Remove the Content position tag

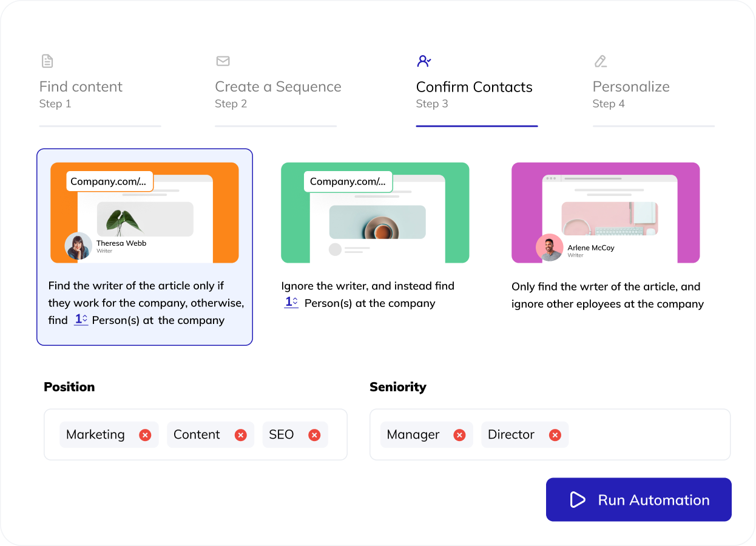point(241,435)
